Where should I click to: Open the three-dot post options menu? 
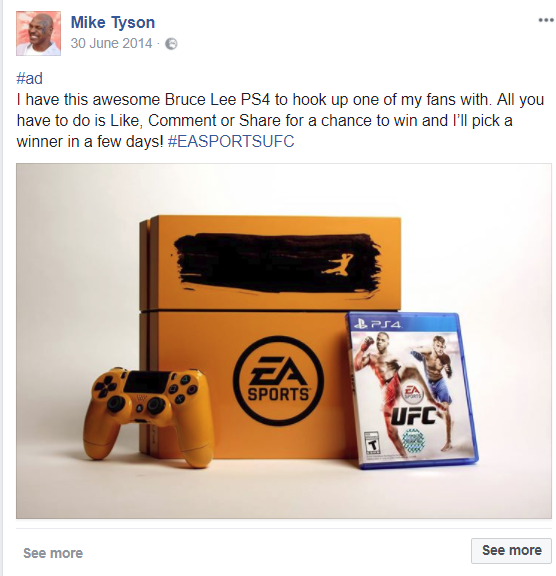[546, 20]
